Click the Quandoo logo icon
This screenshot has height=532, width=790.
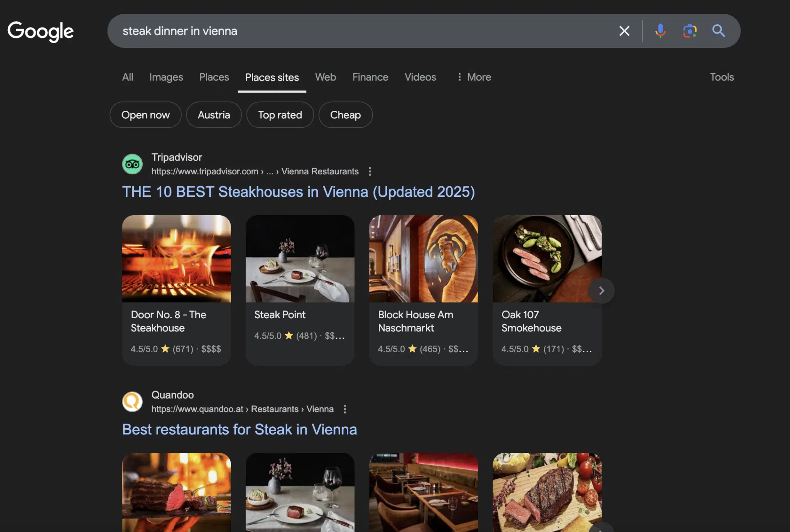132,402
